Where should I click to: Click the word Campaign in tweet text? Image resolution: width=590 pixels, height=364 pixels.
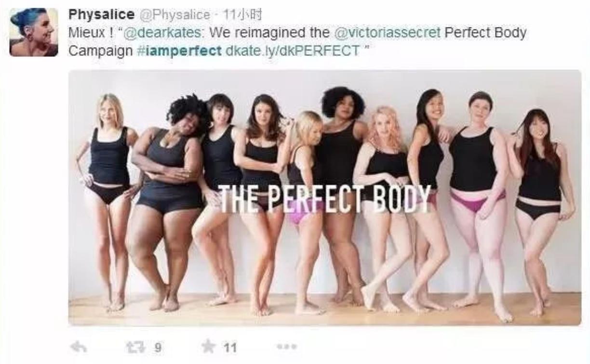point(101,51)
